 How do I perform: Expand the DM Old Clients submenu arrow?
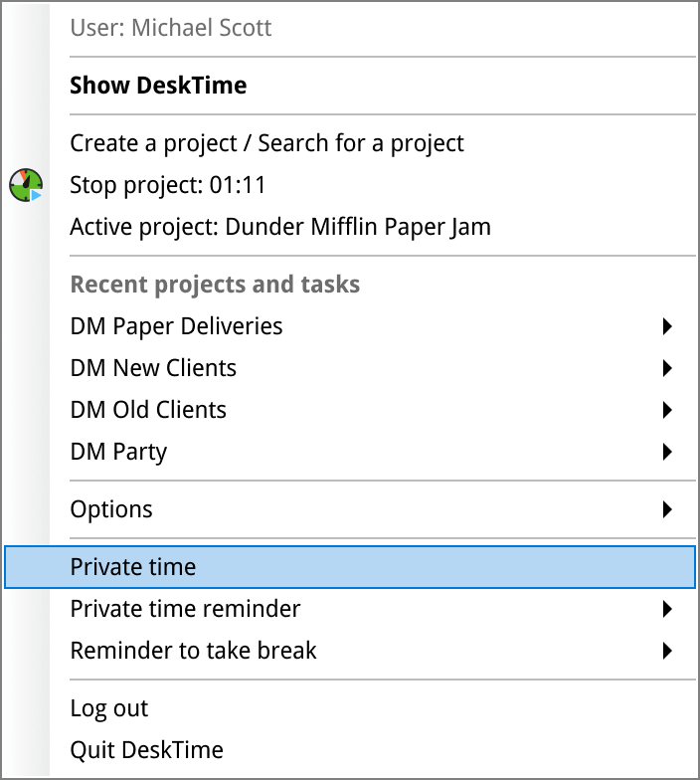click(667, 410)
